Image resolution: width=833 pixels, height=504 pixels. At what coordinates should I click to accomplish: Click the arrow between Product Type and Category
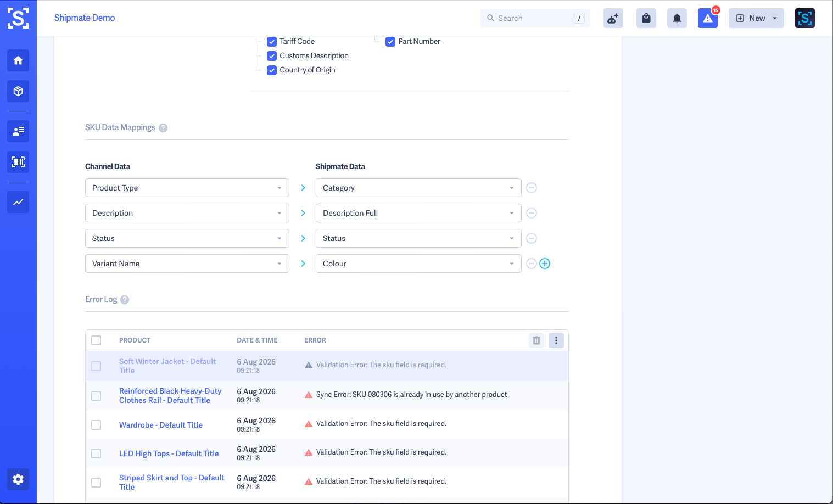click(x=303, y=188)
